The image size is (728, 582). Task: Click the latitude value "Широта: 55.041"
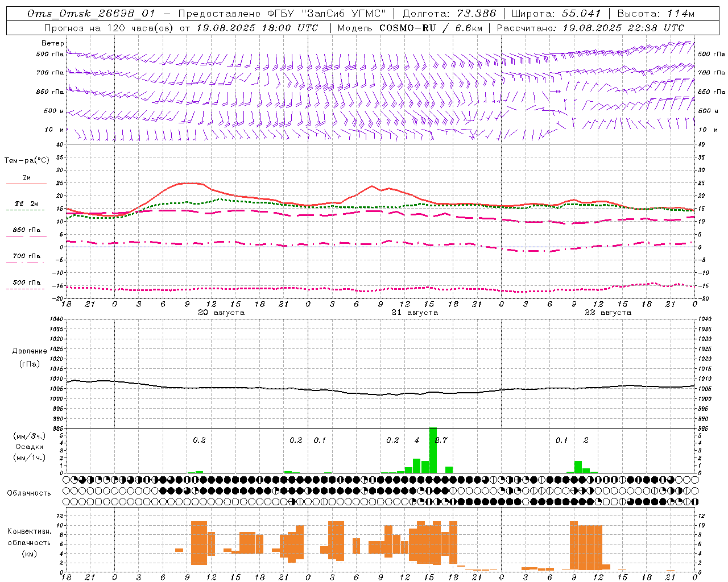[x=556, y=14]
